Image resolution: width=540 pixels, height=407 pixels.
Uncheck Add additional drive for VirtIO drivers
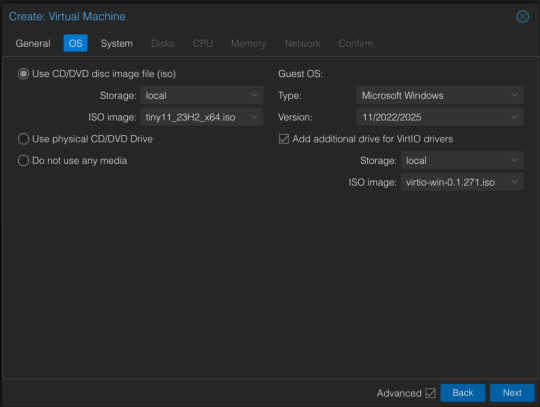click(284, 139)
